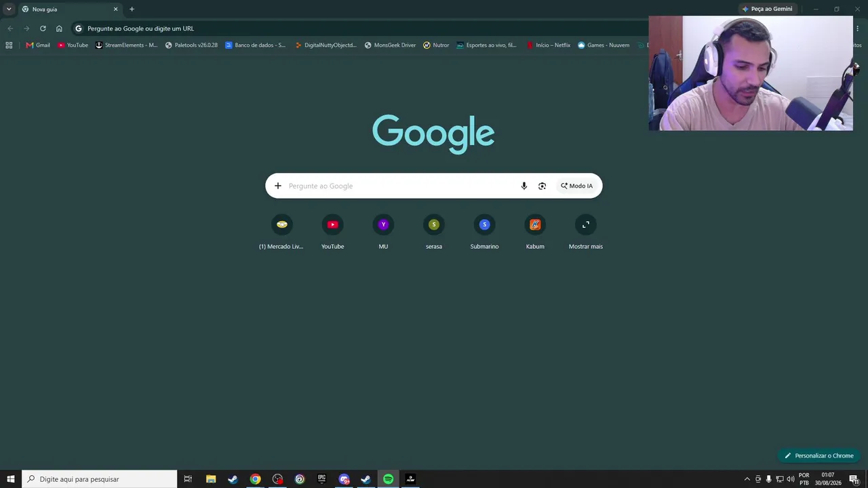Focus the address bar URL field
The image size is (868, 488).
(359, 28)
